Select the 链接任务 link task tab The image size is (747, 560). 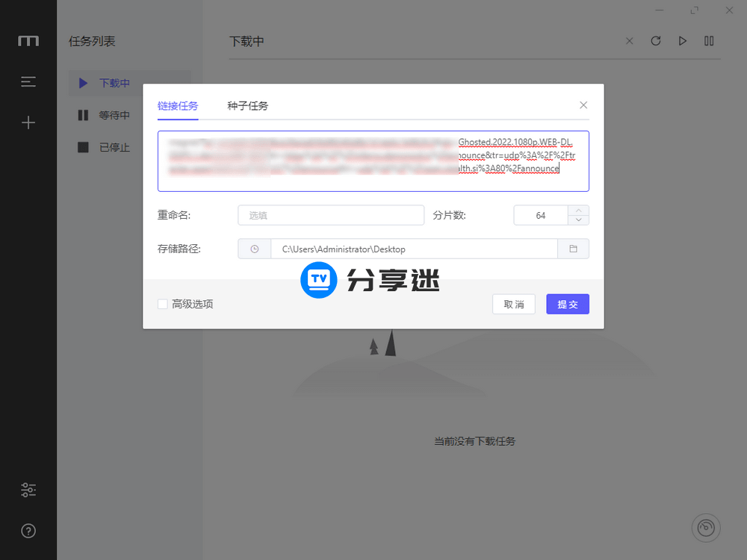point(178,105)
